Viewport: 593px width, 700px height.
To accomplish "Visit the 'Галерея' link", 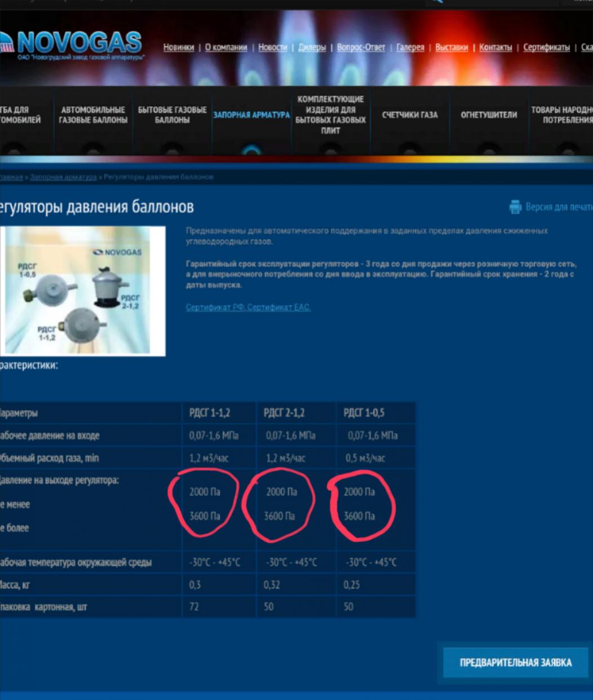I will pyautogui.click(x=410, y=47).
